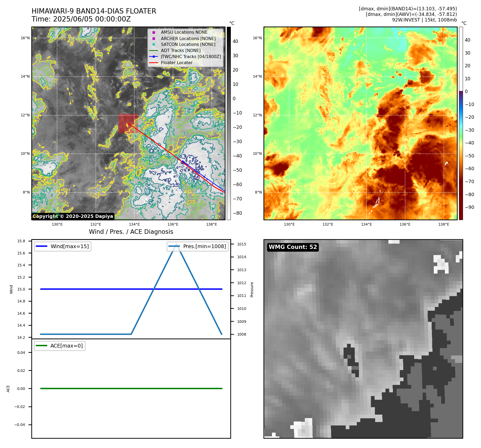The image size is (481, 448).
Task: Click the 134°E label under left map
Action: (135, 224)
